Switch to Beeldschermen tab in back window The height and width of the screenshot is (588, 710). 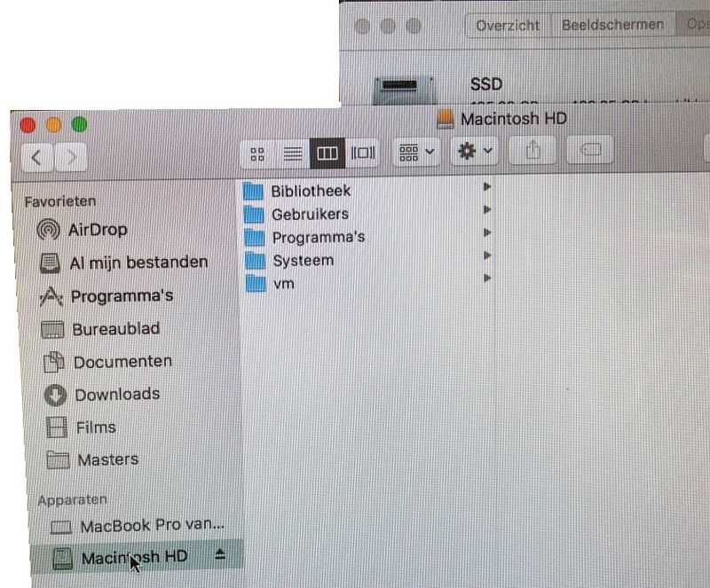[x=612, y=25]
